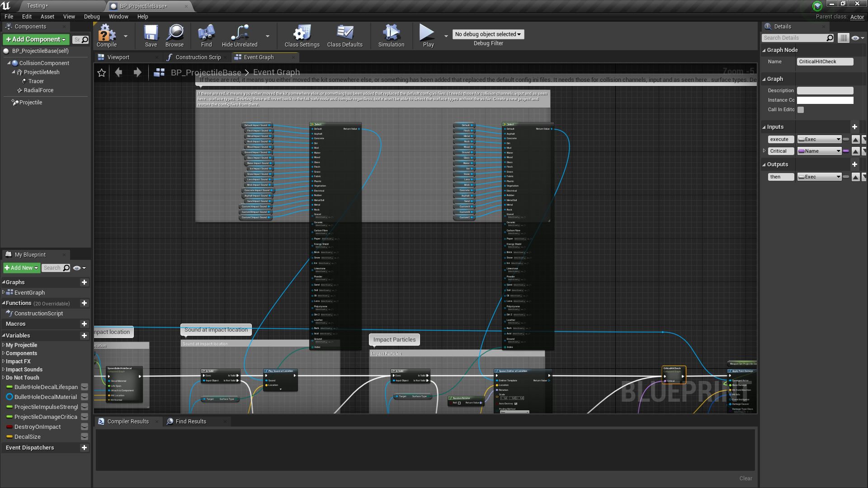
Task: Click Clear in compiler results
Action: pos(745,479)
